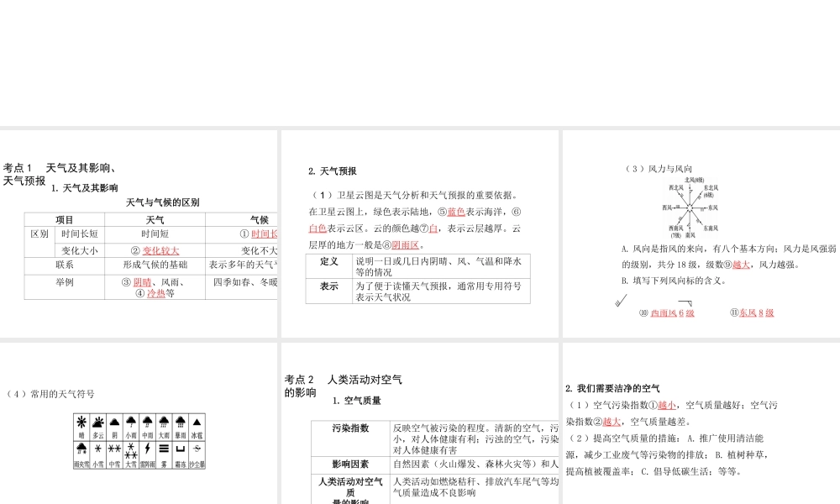Click the 沙尘暴 sandstorm symbol
Screen dimensions: 840x504
tap(197, 449)
